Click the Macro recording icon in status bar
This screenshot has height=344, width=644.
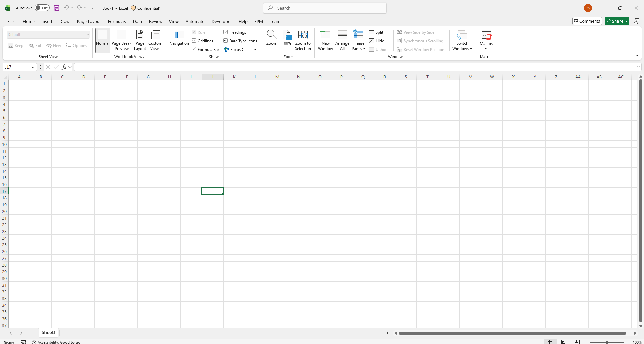pos(23,342)
